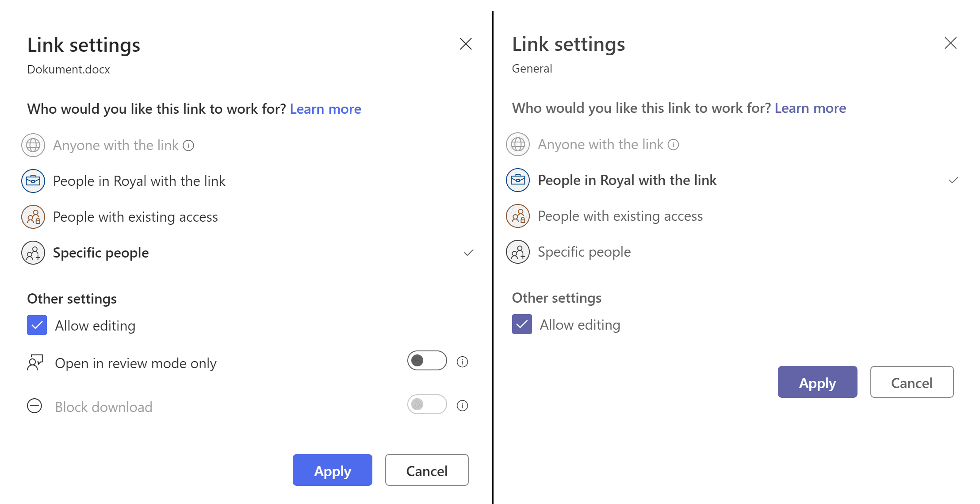980x504 pixels.
Task: Open Learn more in the General link settings
Action: pos(810,108)
